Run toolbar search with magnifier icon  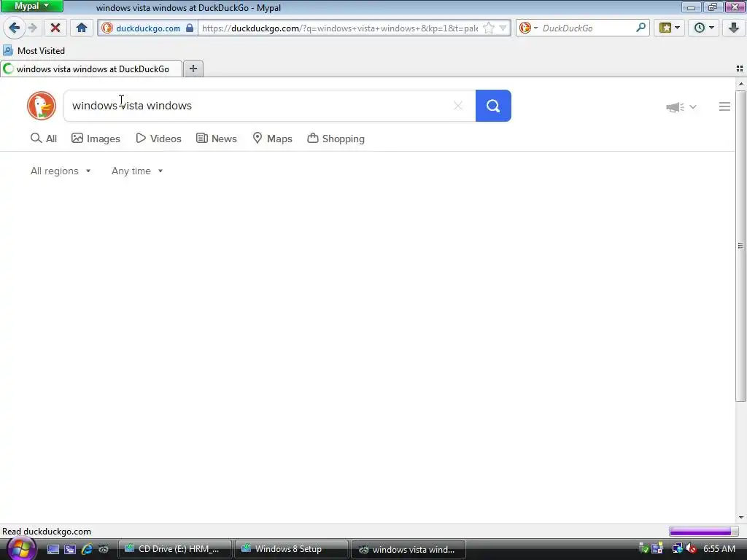pyautogui.click(x=640, y=28)
